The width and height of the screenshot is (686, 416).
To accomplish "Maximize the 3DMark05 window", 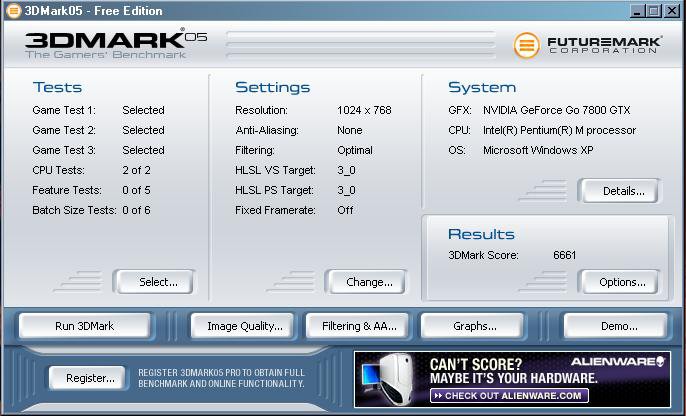I will [x=654, y=11].
